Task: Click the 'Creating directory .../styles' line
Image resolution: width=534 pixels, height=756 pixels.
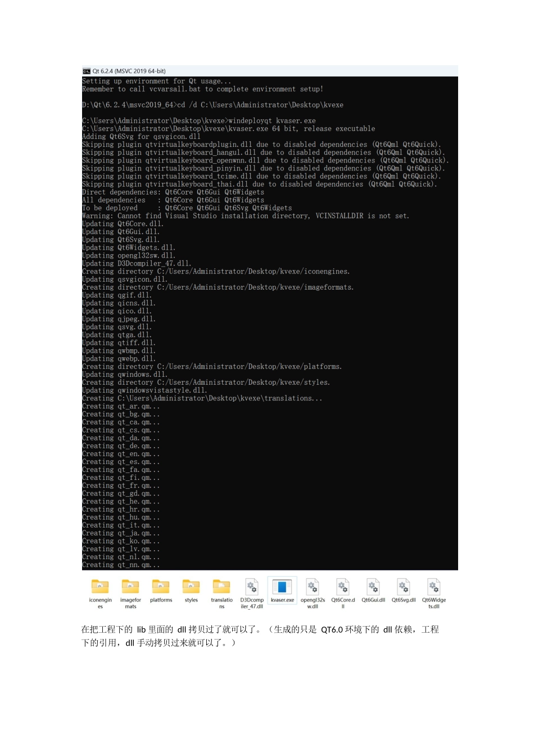Action: 206,382
